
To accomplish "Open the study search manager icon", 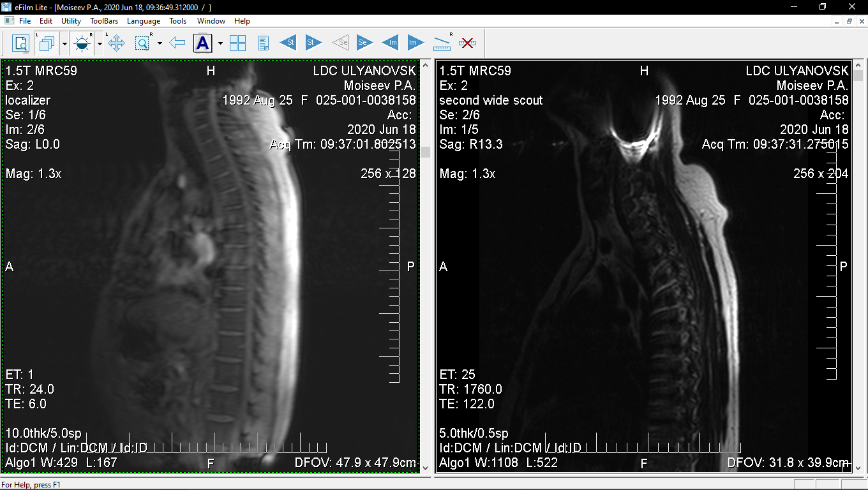I will pos(21,43).
